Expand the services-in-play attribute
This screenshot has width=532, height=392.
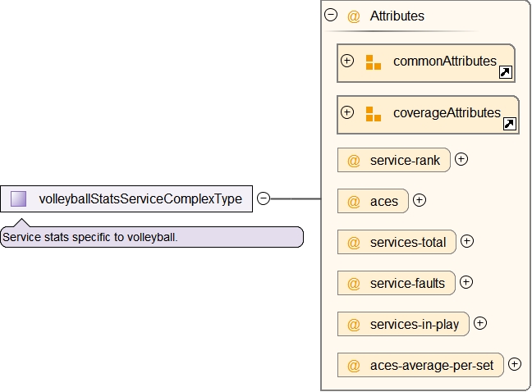(480, 323)
